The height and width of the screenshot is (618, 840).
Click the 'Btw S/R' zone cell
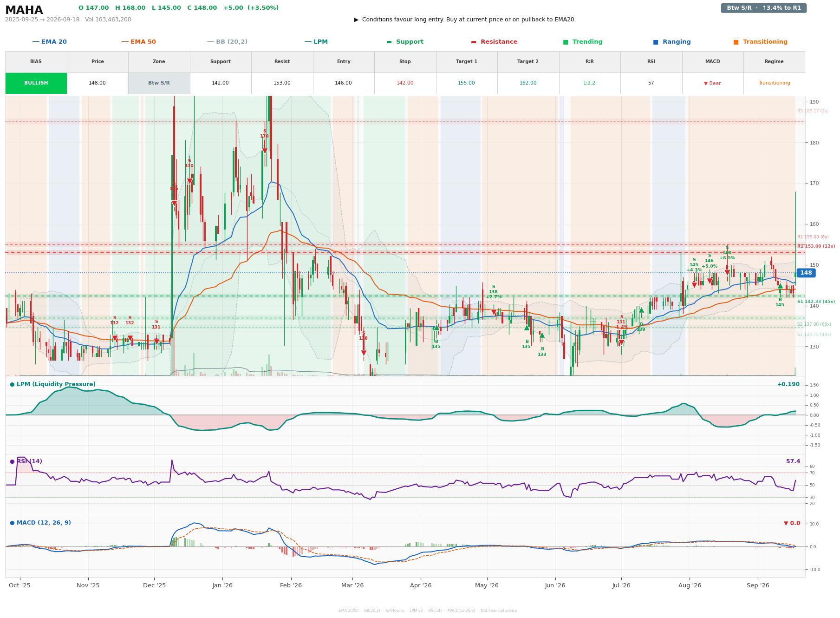click(159, 83)
